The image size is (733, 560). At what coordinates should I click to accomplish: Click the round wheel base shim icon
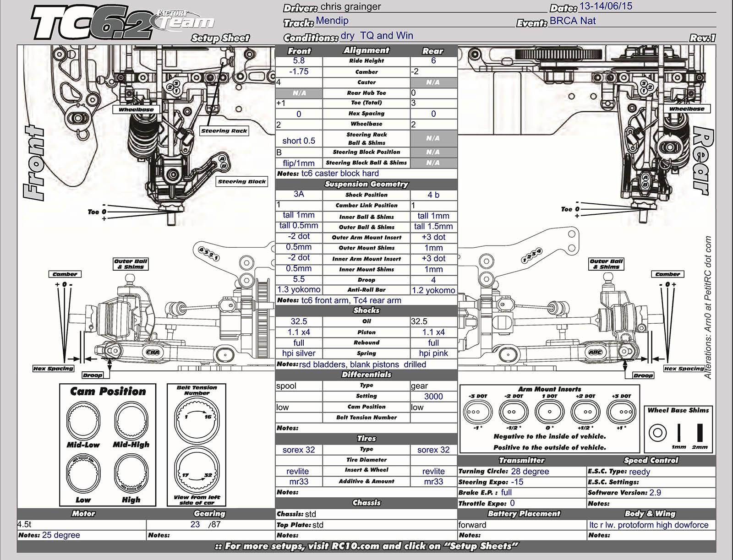658,432
